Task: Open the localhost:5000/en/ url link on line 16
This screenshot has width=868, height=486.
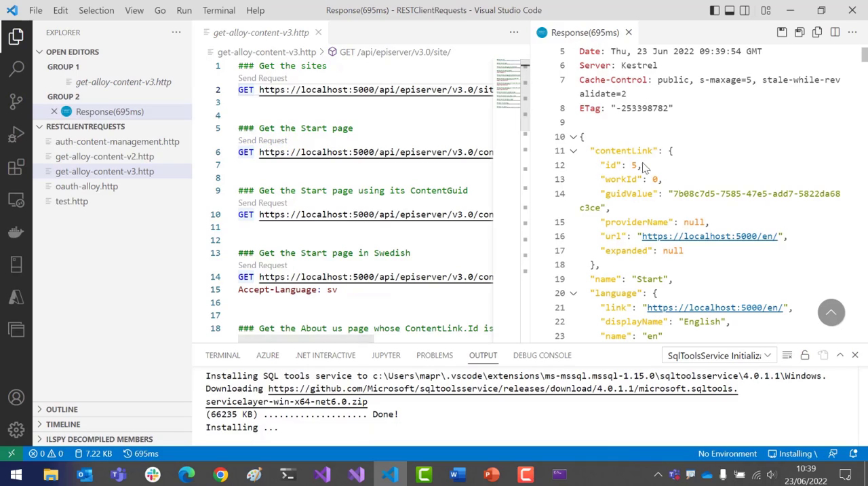Action: pyautogui.click(x=709, y=236)
